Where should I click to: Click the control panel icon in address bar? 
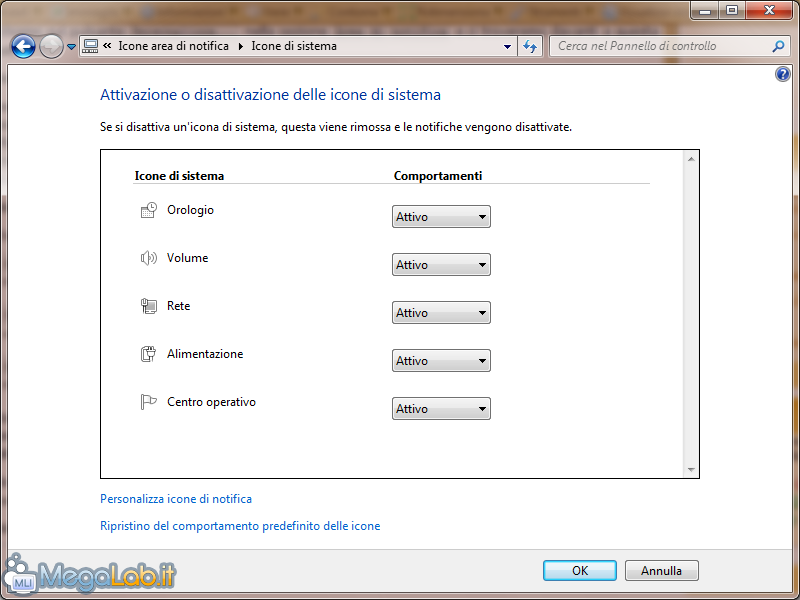click(90, 46)
